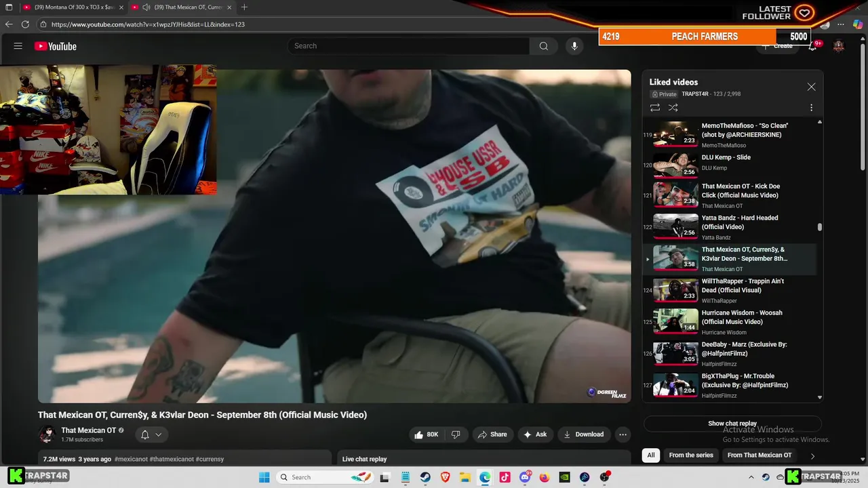868x488 pixels.
Task: Toggle shuffle playlist for Liked videos
Action: [673, 108]
